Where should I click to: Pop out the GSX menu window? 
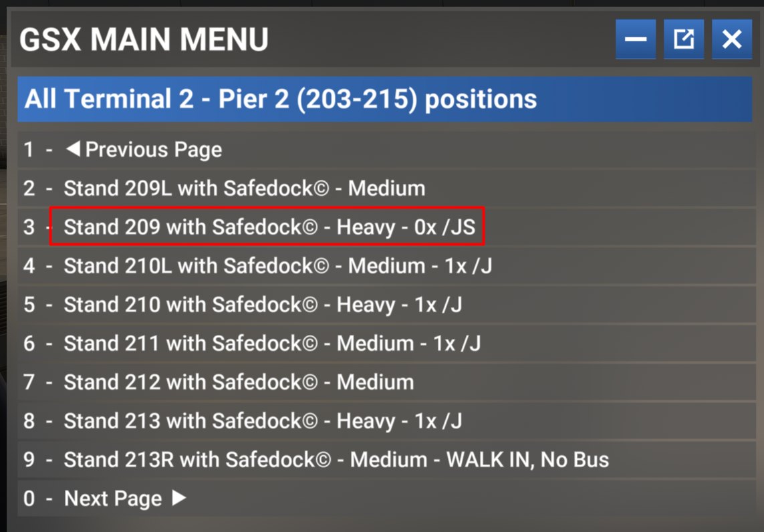click(684, 39)
